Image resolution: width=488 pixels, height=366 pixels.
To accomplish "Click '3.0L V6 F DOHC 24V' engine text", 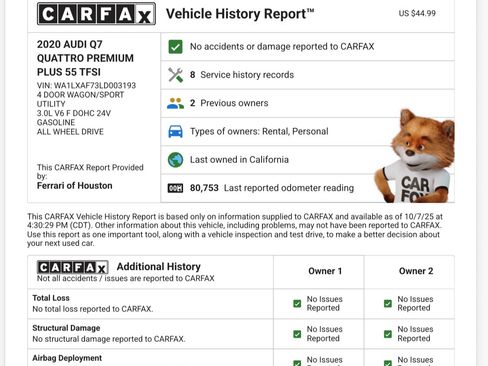I will pyautogui.click(x=74, y=113).
